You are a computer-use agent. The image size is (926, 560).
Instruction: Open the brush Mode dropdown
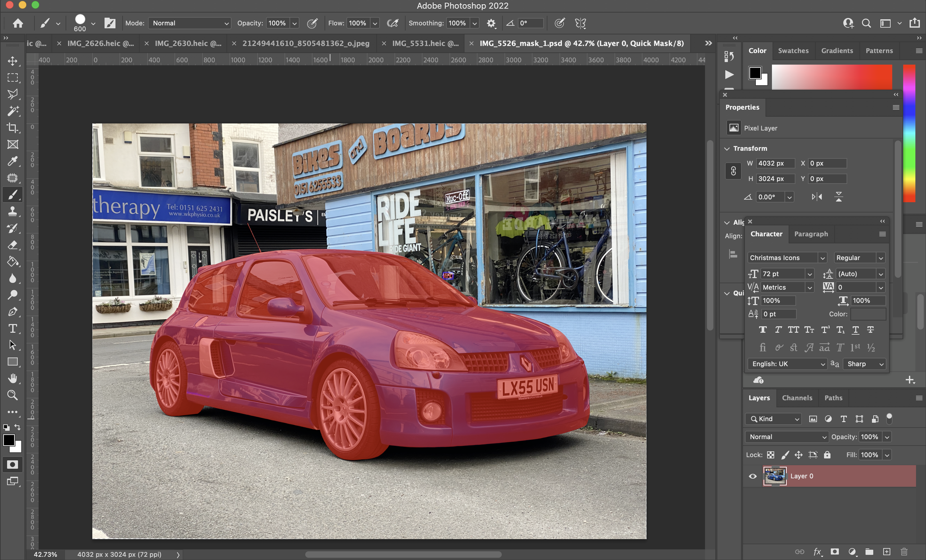click(189, 23)
